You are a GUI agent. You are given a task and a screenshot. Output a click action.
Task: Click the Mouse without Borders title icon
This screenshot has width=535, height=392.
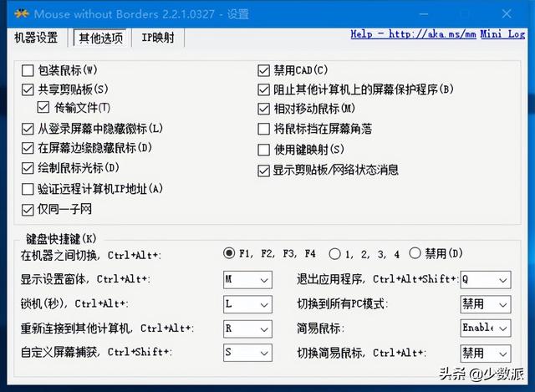click(x=21, y=13)
